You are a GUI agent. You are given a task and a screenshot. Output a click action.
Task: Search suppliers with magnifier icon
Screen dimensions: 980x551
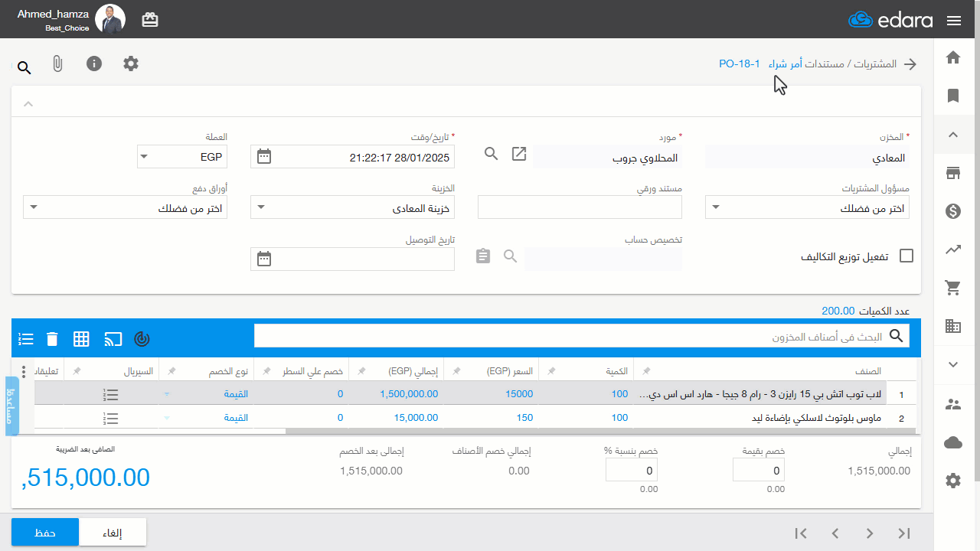coord(492,154)
